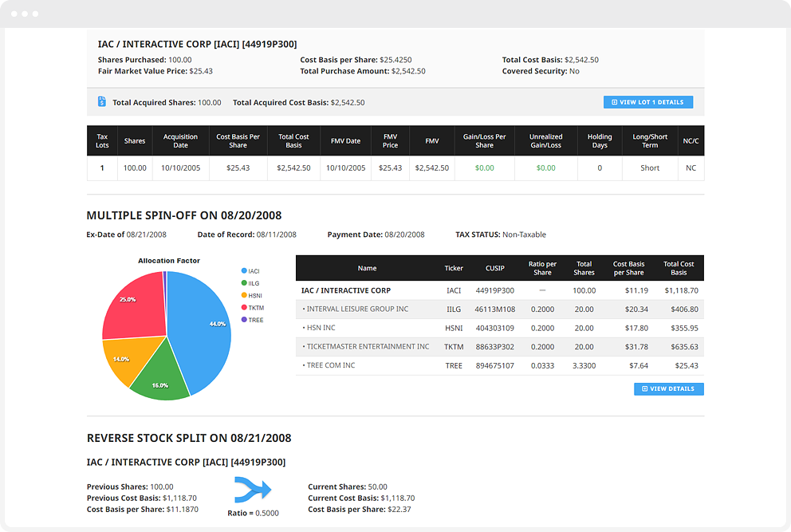
Task: Click the reverse split arrow icon
Action: 253,489
